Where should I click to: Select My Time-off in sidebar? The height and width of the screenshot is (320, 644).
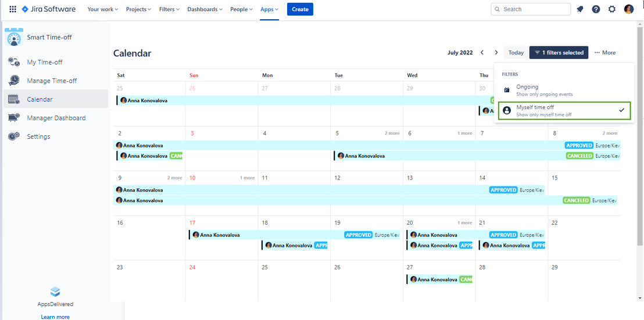[44, 62]
